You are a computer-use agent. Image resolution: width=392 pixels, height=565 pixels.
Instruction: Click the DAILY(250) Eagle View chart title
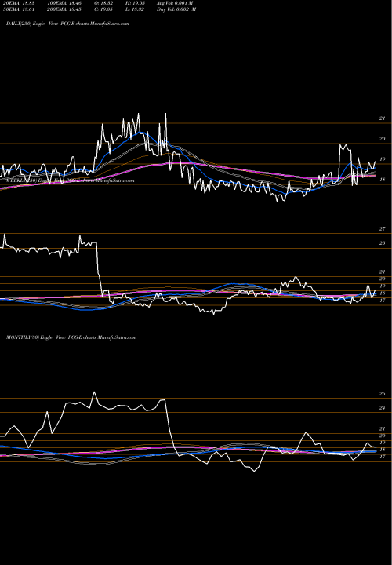tap(67, 24)
